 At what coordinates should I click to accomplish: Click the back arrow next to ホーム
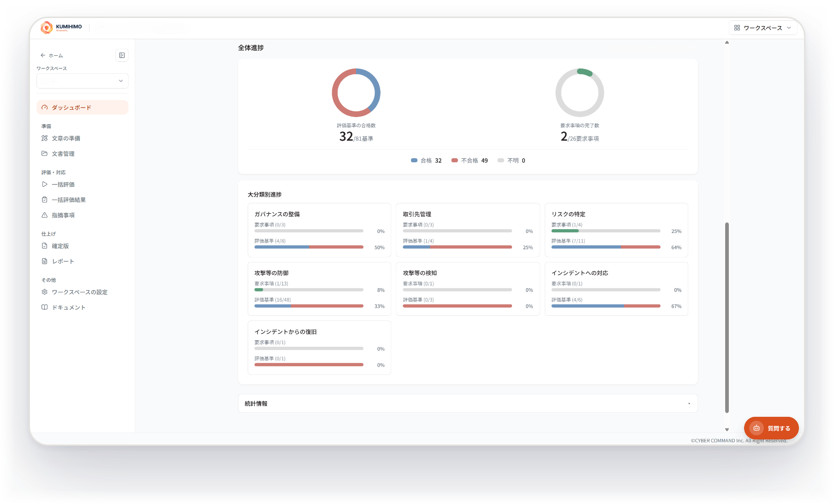[x=43, y=55]
